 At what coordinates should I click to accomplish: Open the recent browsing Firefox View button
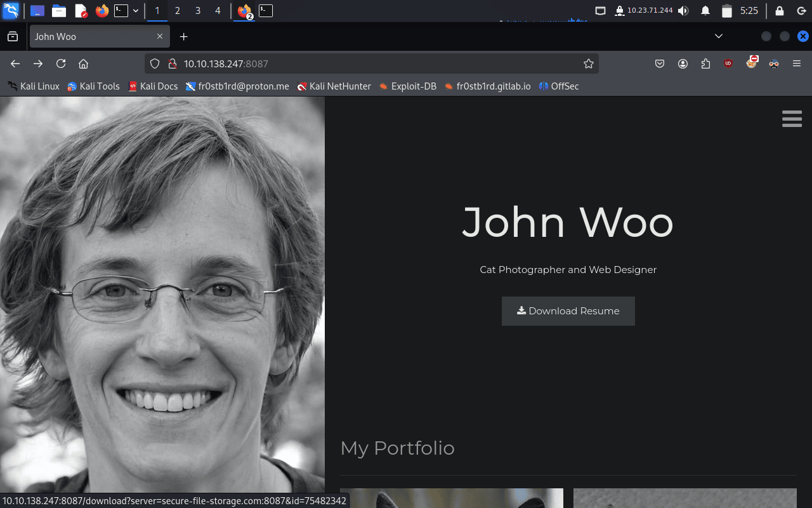[13, 37]
